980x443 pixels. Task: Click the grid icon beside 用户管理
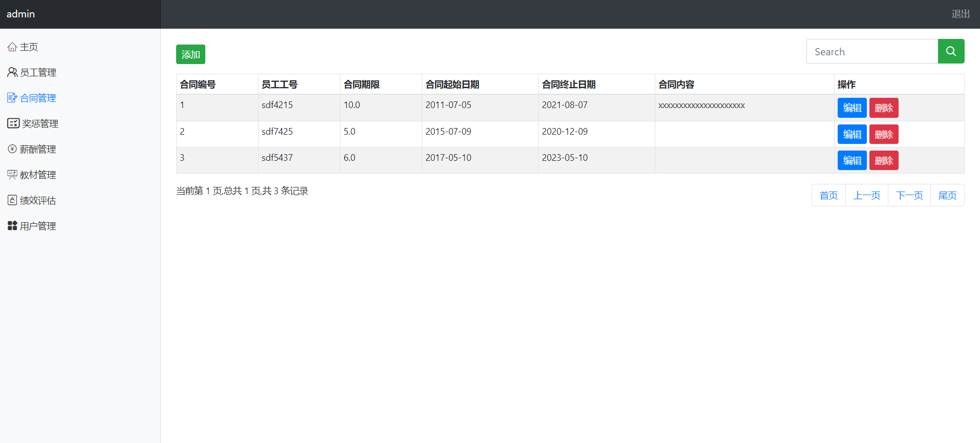click(x=12, y=226)
